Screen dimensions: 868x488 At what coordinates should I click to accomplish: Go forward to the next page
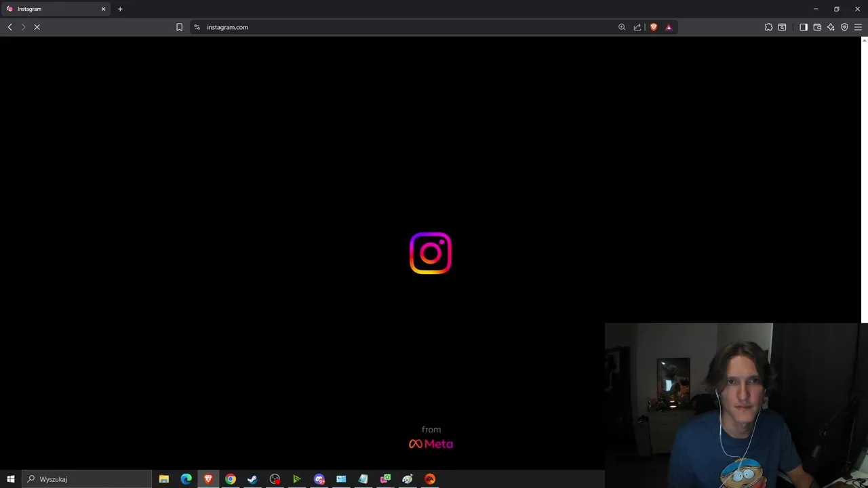point(23,27)
